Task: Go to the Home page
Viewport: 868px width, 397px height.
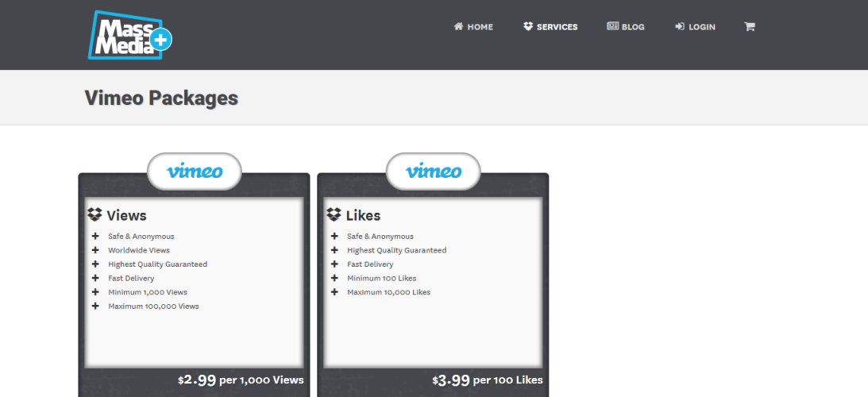Action: (473, 26)
